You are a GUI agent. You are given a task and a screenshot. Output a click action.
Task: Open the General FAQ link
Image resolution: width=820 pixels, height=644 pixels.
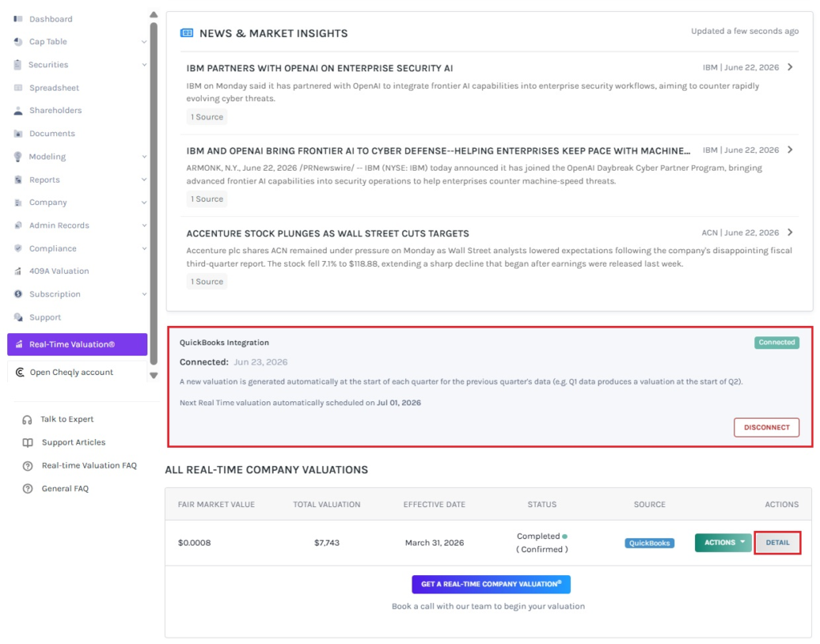point(66,489)
